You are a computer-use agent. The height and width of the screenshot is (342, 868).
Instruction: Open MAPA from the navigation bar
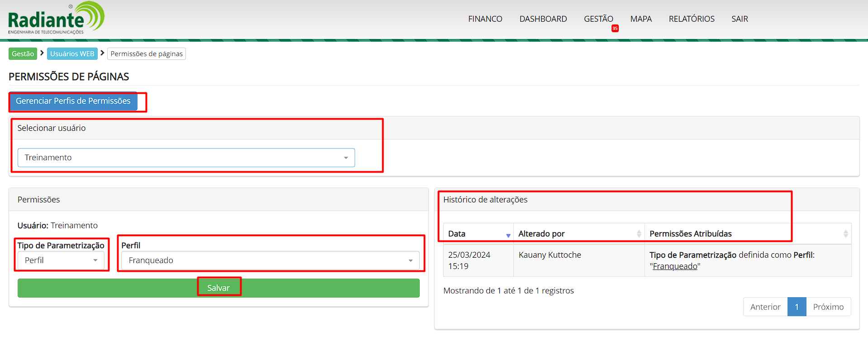[640, 19]
